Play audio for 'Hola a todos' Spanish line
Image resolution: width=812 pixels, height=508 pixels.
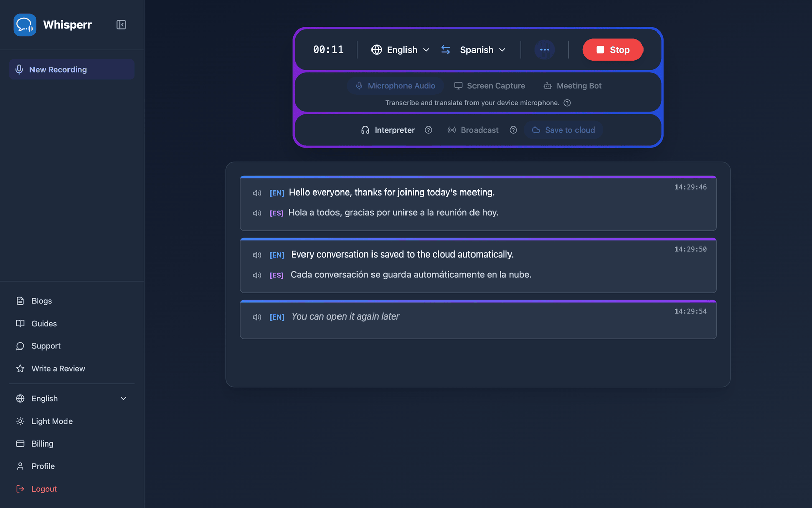257,213
